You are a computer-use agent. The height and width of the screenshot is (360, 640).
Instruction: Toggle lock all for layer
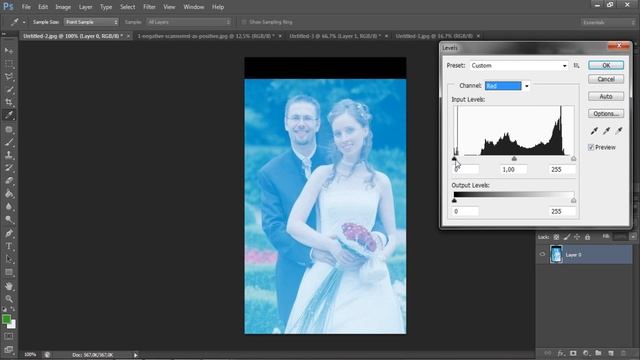click(587, 237)
